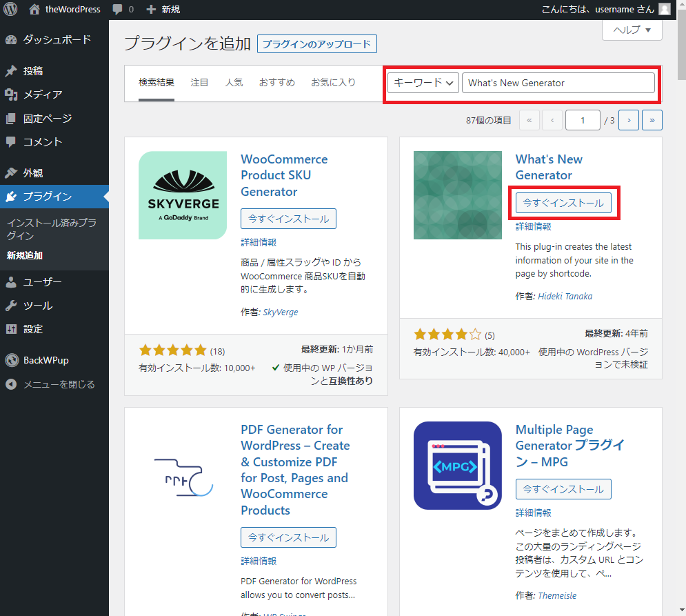Open the comments bubble in admin bar

pos(117,9)
